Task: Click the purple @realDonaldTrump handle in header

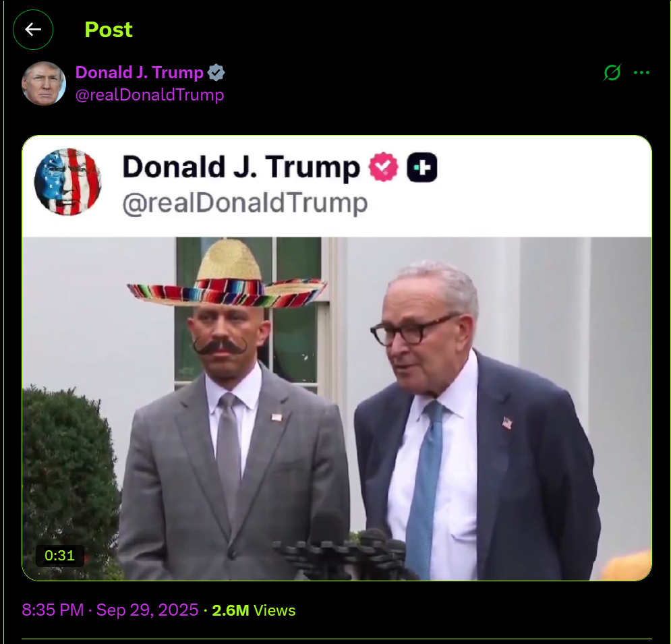Action: (150, 95)
